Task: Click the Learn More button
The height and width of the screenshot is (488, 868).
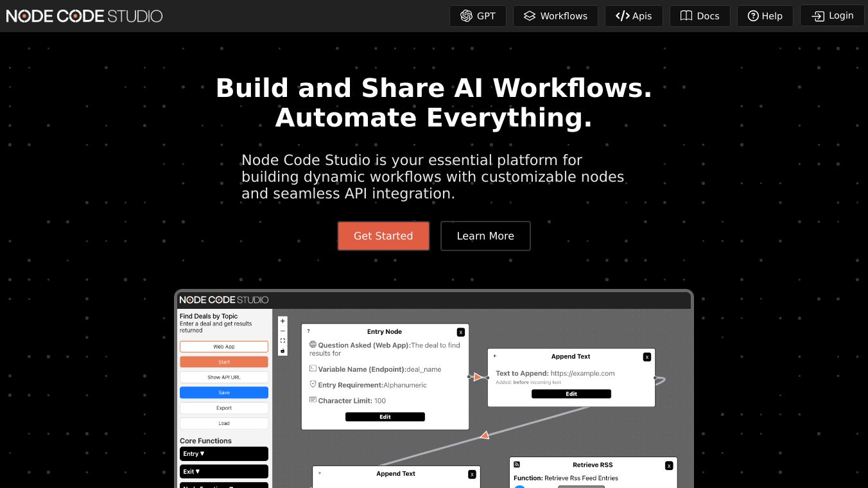Action: click(485, 236)
